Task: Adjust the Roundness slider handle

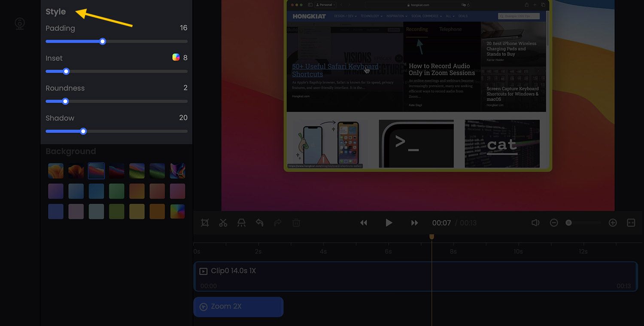Action: point(65,101)
